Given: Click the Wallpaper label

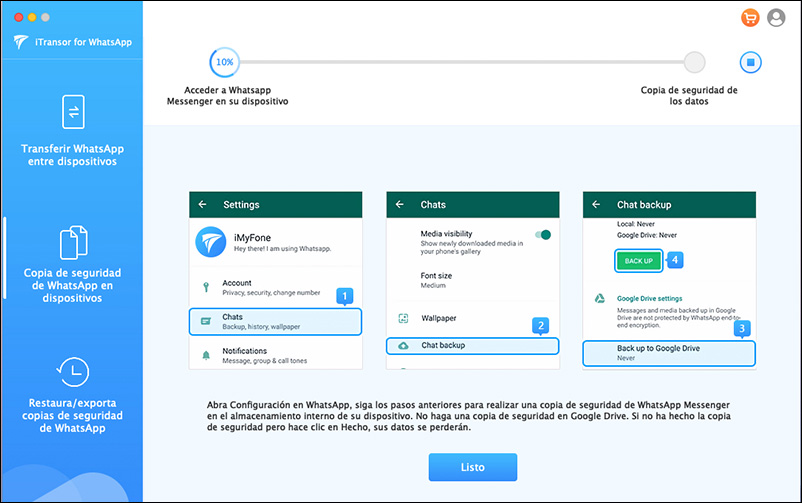Looking at the screenshot, I should point(439,318).
